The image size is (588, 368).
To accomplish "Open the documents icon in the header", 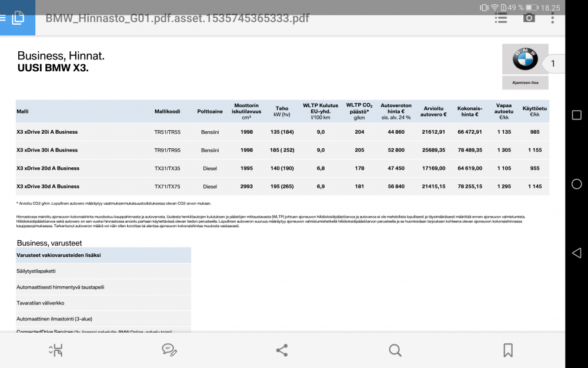I will coord(18,18).
